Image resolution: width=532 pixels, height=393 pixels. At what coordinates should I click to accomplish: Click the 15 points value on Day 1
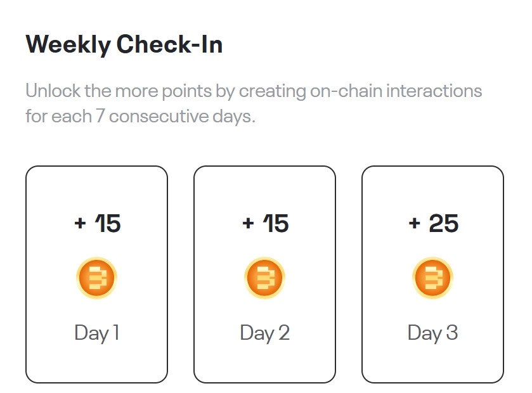(108, 223)
